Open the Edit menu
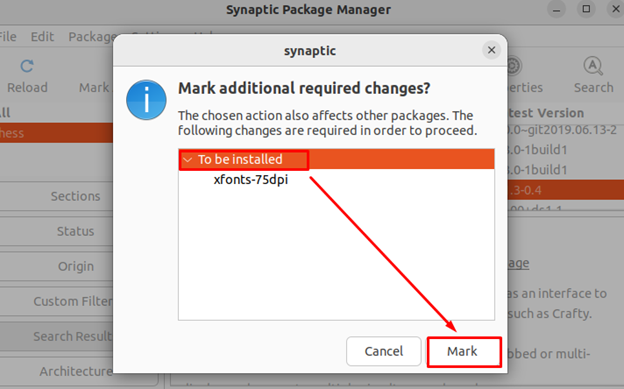Screen dimensions: 624x389 (x=42, y=37)
